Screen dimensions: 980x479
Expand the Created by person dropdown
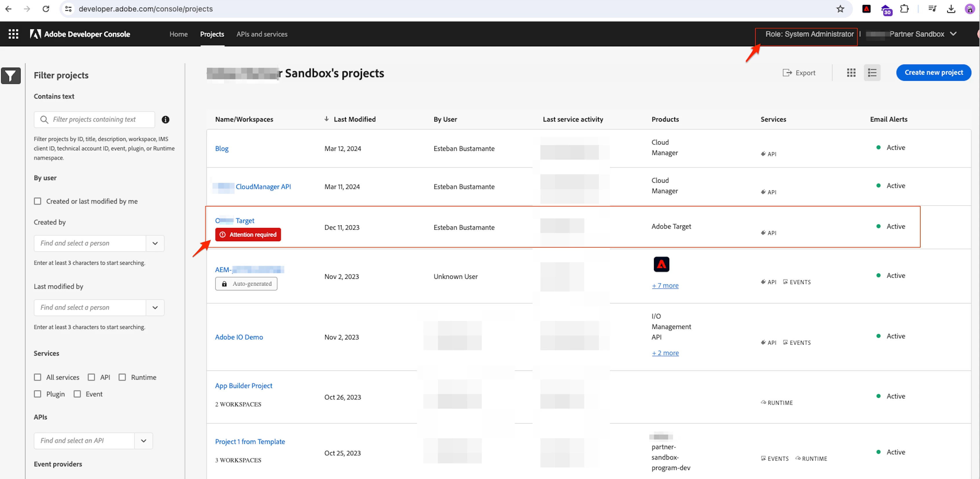pyautogui.click(x=155, y=243)
